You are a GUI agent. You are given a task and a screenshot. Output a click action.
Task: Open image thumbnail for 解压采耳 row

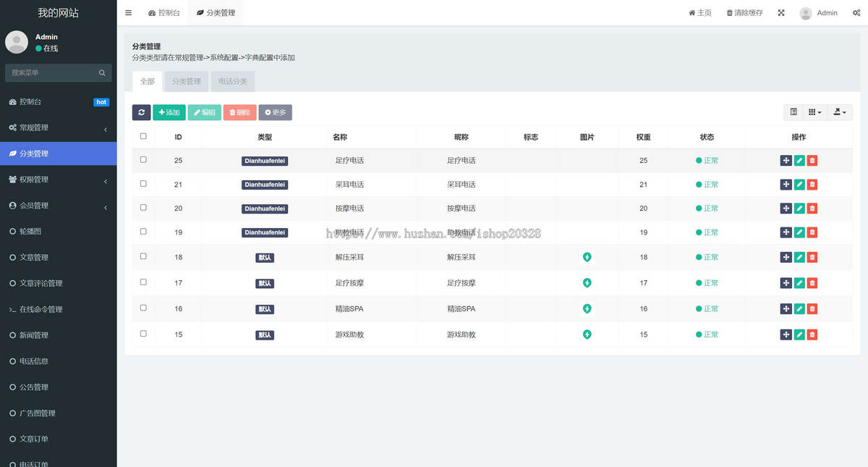tap(587, 257)
